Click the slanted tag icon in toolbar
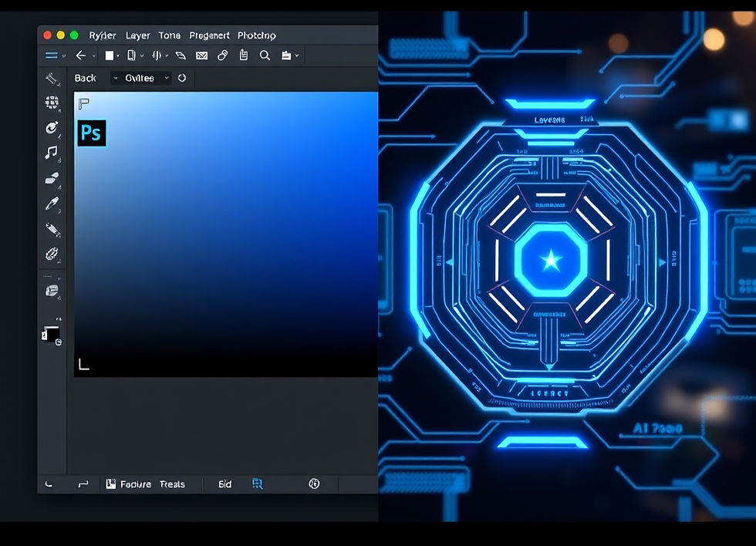The width and height of the screenshot is (756, 546). (x=181, y=56)
